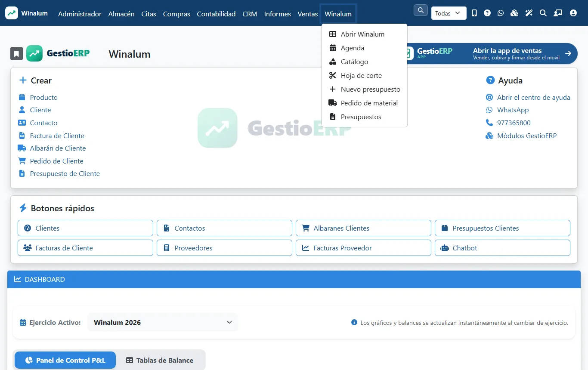Screen dimensions: 588x370
Task: Click the boxed search button left of Todas
Action: point(421,10)
